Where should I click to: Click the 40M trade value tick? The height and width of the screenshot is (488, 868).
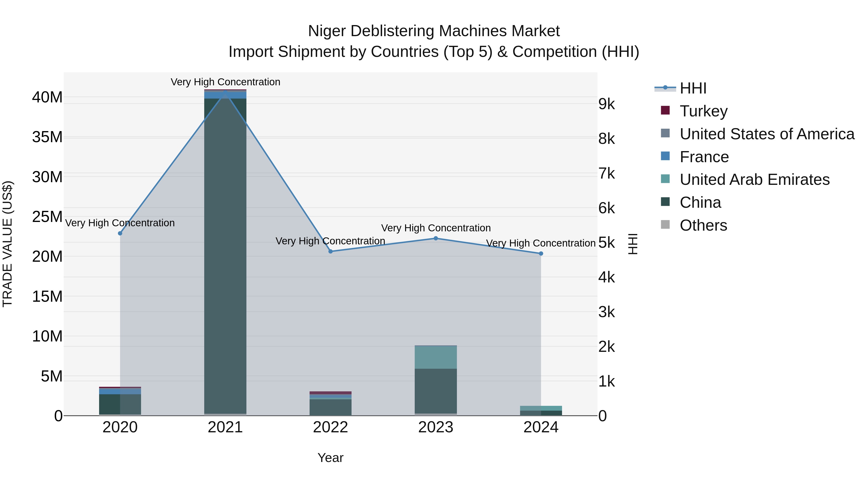47,97
